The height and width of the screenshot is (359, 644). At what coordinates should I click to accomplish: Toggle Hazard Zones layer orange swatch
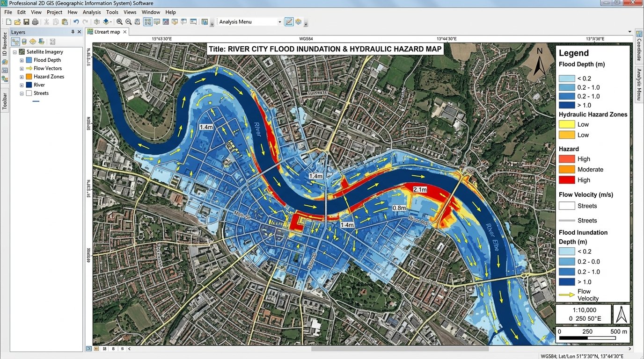(x=29, y=77)
